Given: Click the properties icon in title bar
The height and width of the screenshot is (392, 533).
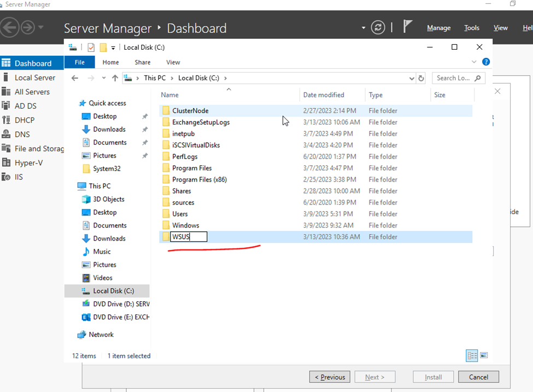Looking at the screenshot, I should pos(91,48).
